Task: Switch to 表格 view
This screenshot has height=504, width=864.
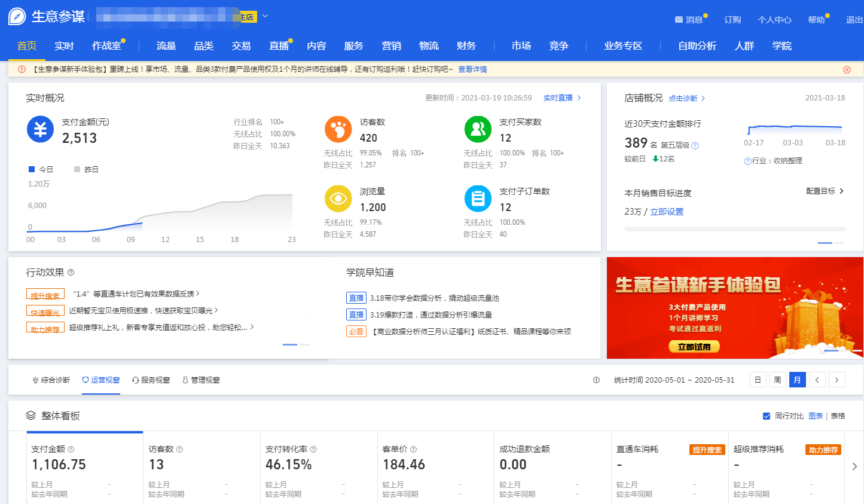Action: tap(838, 416)
